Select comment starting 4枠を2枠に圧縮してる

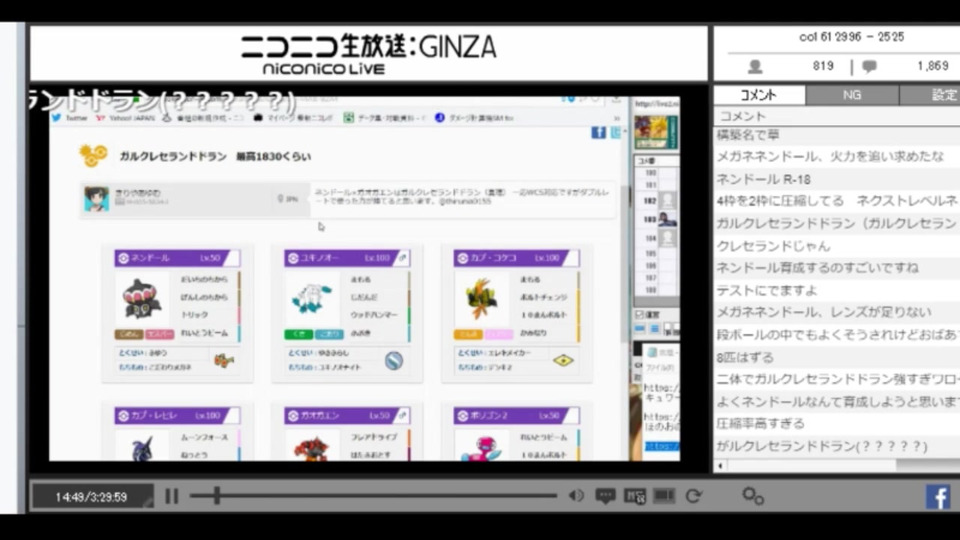click(837, 201)
